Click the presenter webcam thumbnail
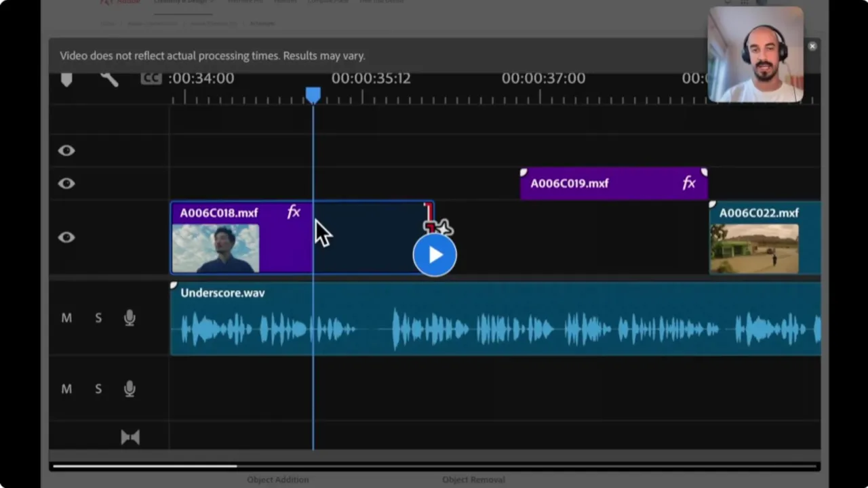This screenshot has height=488, width=868. coord(755,55)
